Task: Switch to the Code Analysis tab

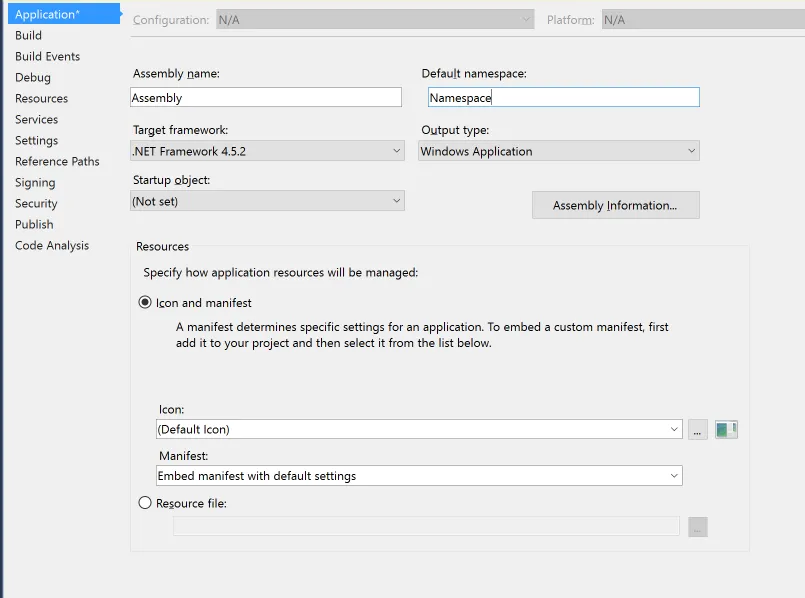Action: click(x=52, y=246)
